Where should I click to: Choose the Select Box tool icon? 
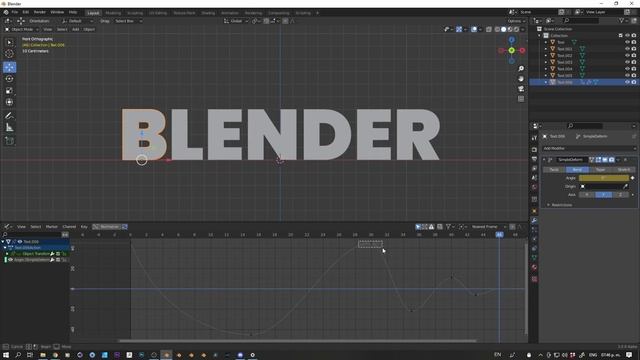coord(9,42)
